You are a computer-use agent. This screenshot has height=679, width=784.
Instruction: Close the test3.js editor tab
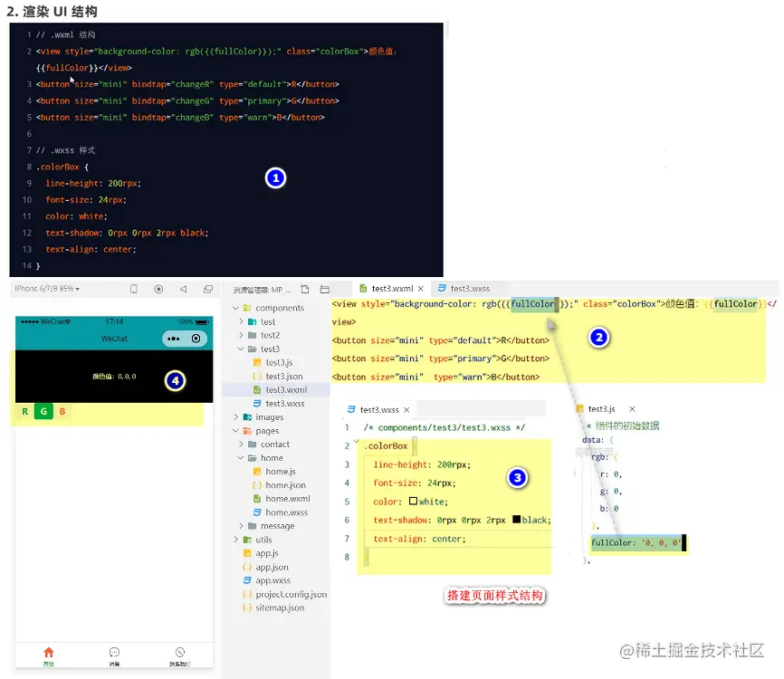tap(632, 409)
